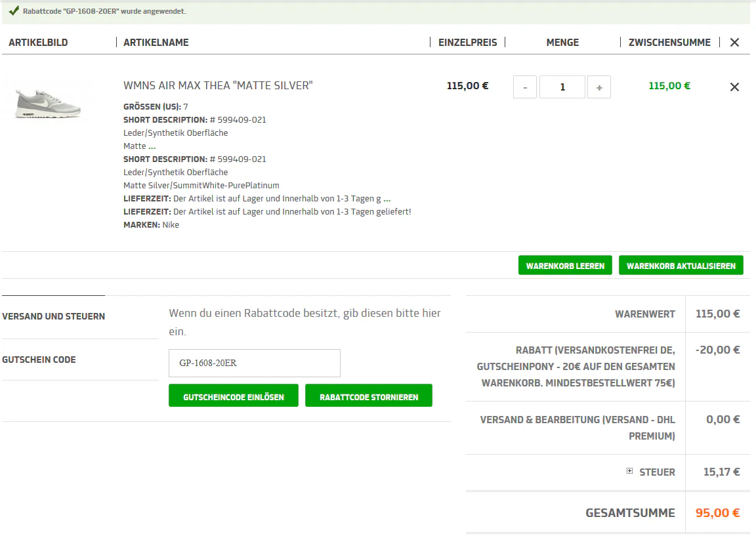Select the Marken: Nike line
Image resolution: width=756 pixels, height=538 pixels.
(151, 224)
